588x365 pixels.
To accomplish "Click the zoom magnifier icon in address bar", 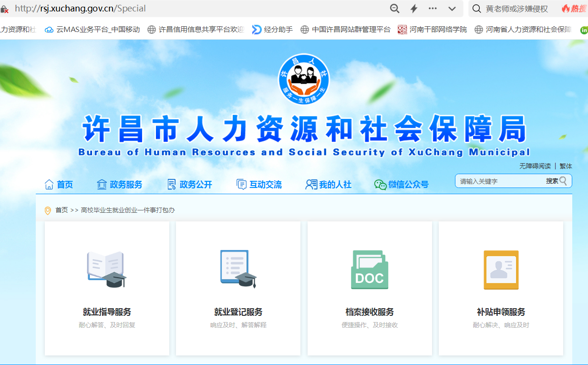I will pyautogui.click(x=394, y=9).
